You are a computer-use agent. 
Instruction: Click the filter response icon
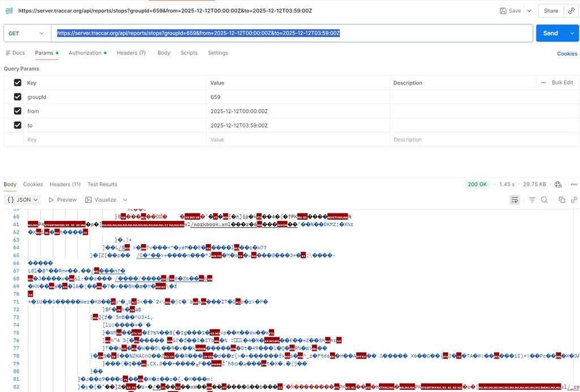click(x=532, y=200)
